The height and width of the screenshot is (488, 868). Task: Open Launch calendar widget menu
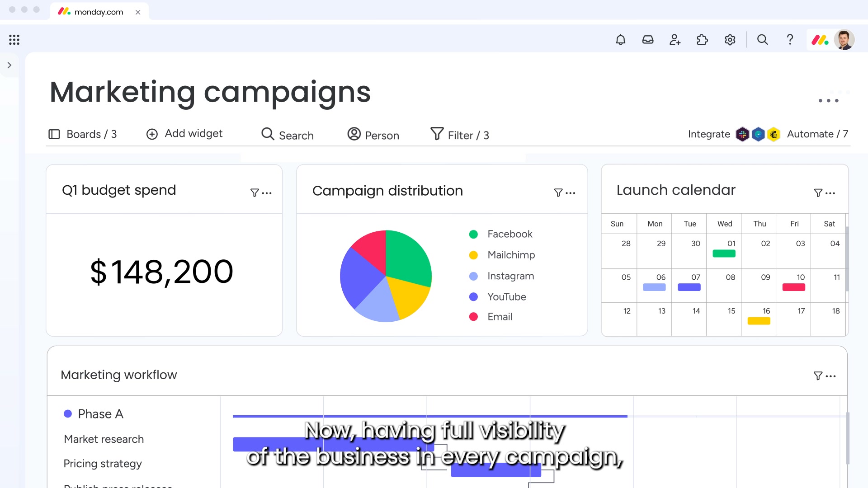tap(830, 193)
